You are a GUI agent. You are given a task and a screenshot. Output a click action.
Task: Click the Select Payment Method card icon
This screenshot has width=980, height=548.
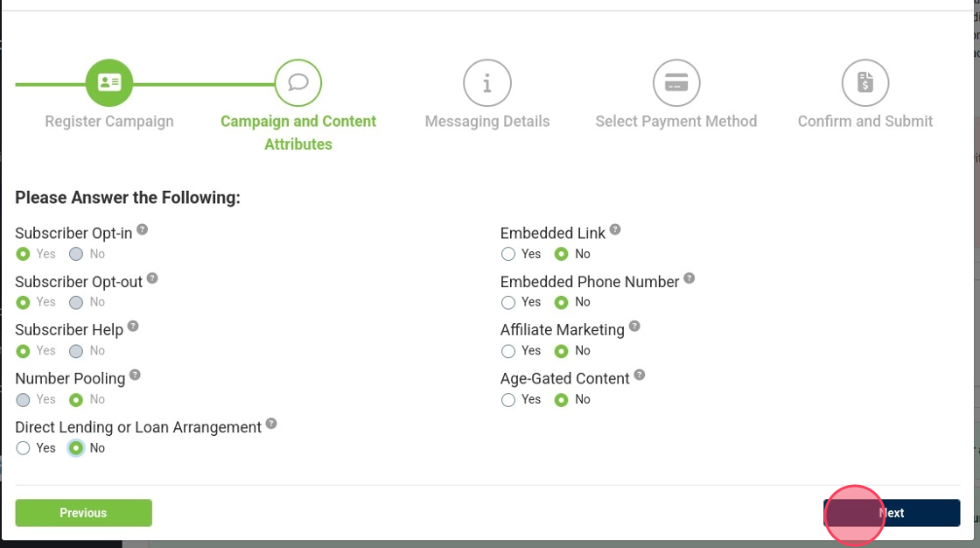676,83
